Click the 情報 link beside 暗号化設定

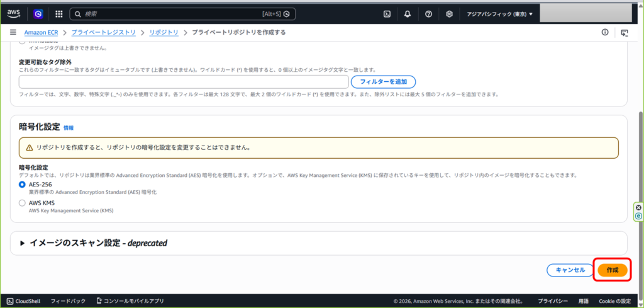point(69,128)
